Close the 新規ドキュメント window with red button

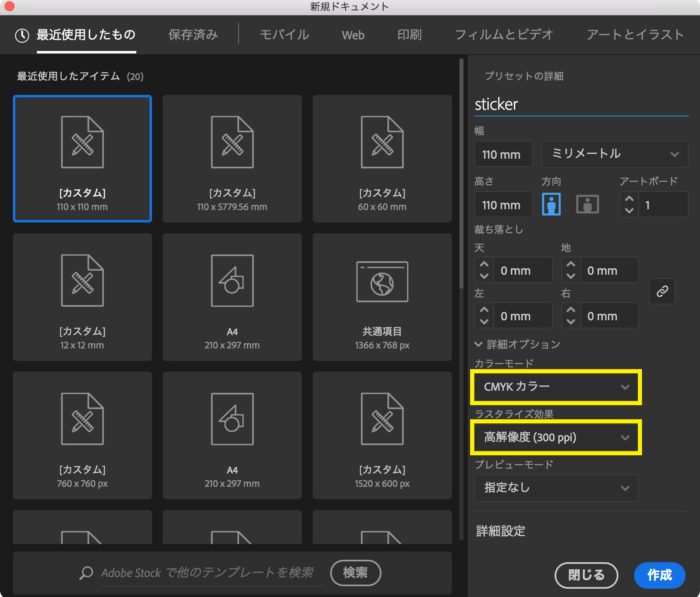pos(9,6)
